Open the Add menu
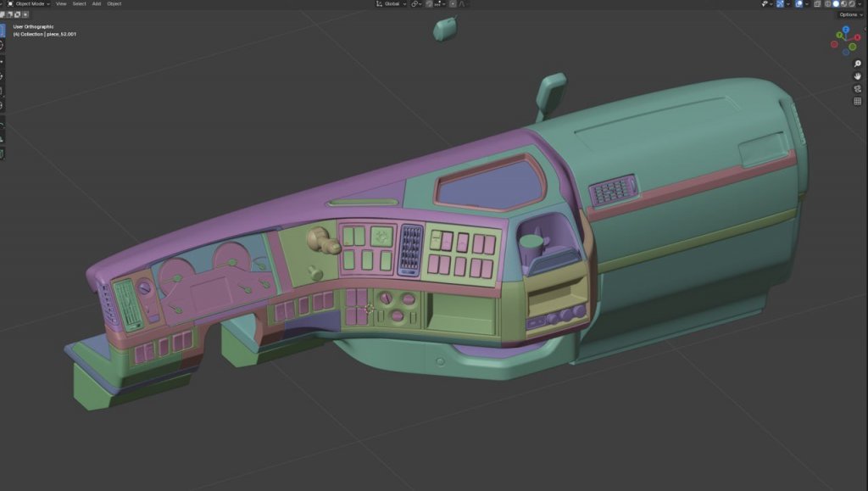 96,3
